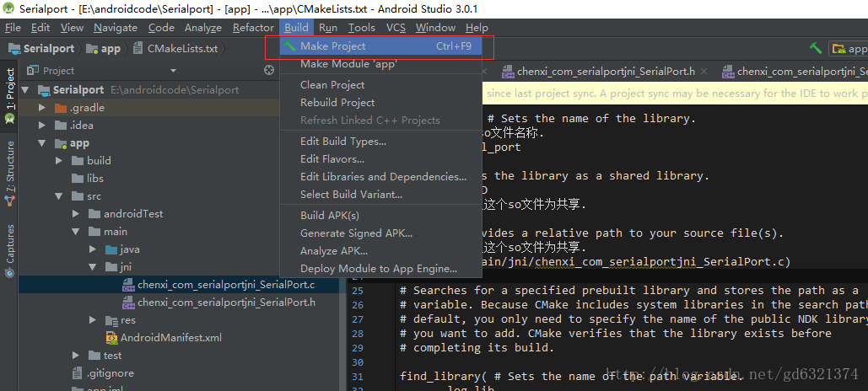Image resolution: width=868 pixels, height=391 pixels.
Task: Collapse the app module arrow
Action: click(x=42, y=142)
